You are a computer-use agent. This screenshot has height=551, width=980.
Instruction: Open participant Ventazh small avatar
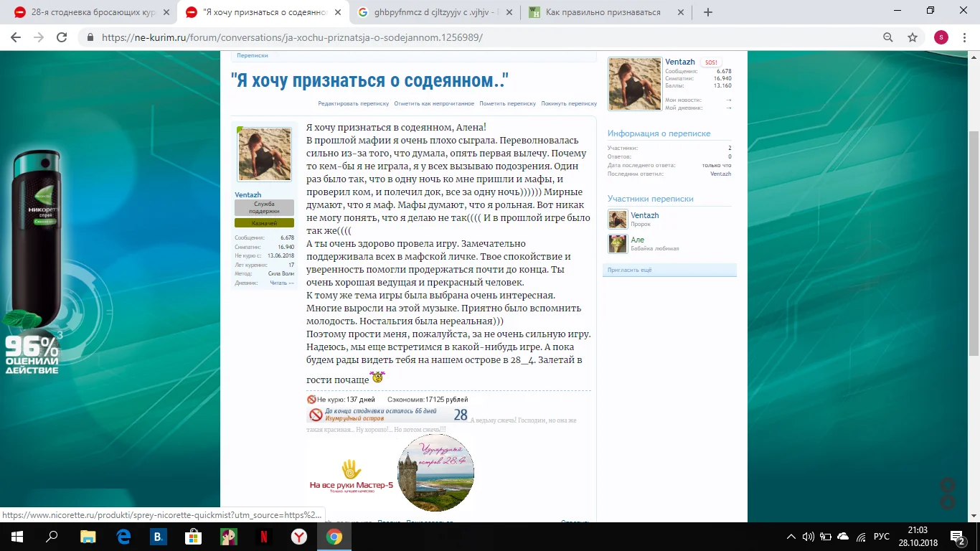[x=618, y=220]
